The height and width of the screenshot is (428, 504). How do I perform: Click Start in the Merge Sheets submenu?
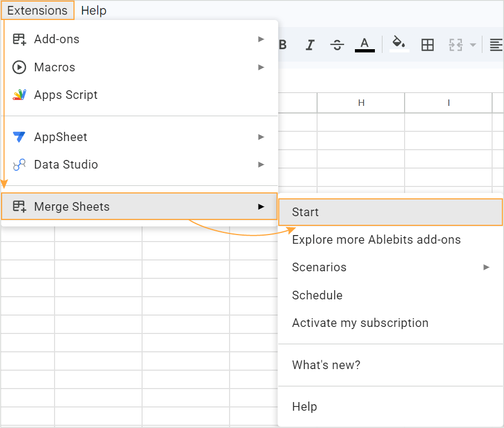[390, 212]
